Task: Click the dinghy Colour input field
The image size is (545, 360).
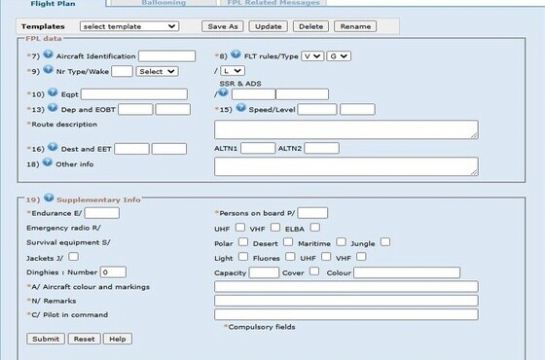Action: pos(407,273)
